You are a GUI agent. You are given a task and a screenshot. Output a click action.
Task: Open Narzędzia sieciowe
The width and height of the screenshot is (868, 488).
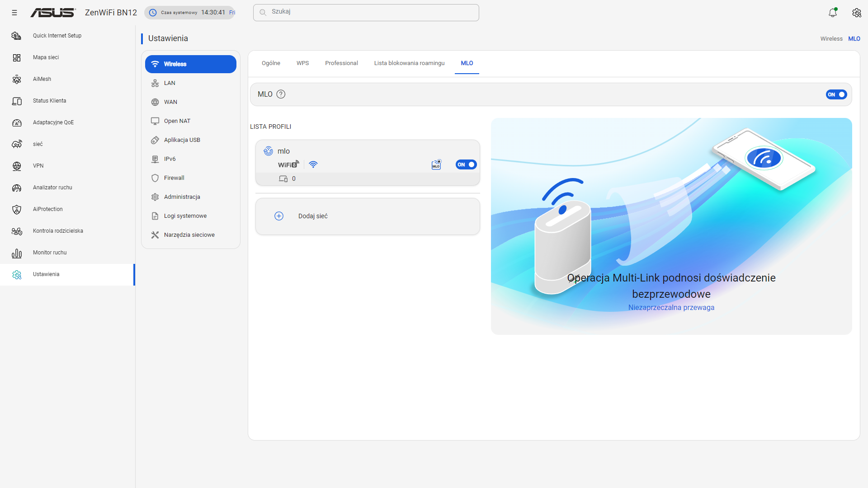pos(191,235)
